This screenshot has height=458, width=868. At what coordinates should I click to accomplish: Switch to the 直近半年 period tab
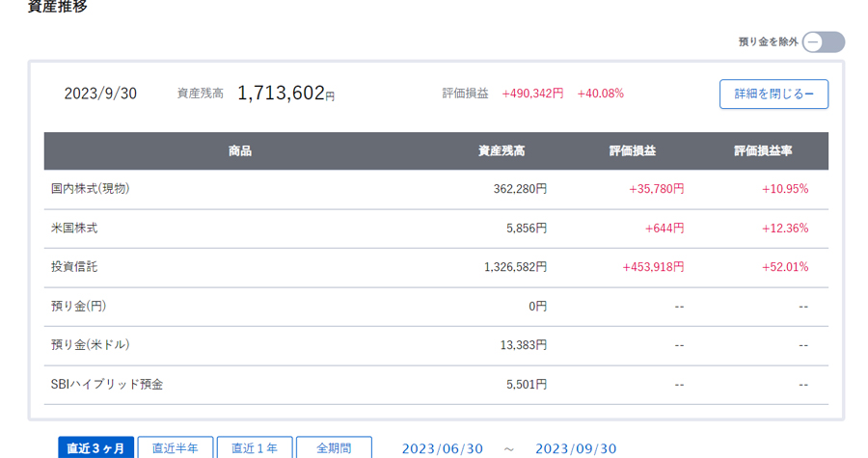tap(175, 447)
